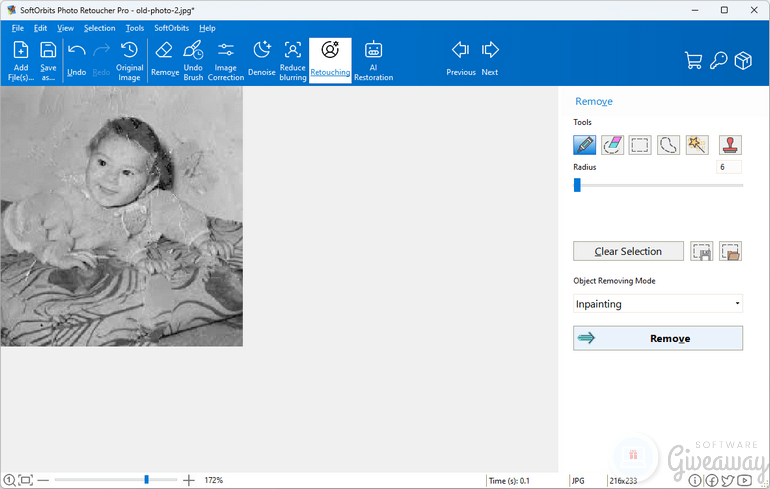Load selection from the folder icon

730,252
